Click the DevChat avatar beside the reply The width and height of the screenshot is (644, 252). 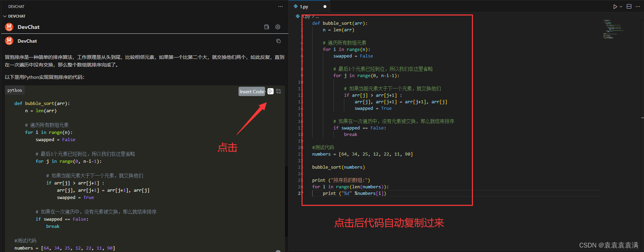coord(9,41)
